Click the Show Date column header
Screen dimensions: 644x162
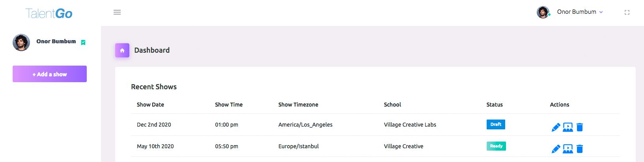(150, 105)
